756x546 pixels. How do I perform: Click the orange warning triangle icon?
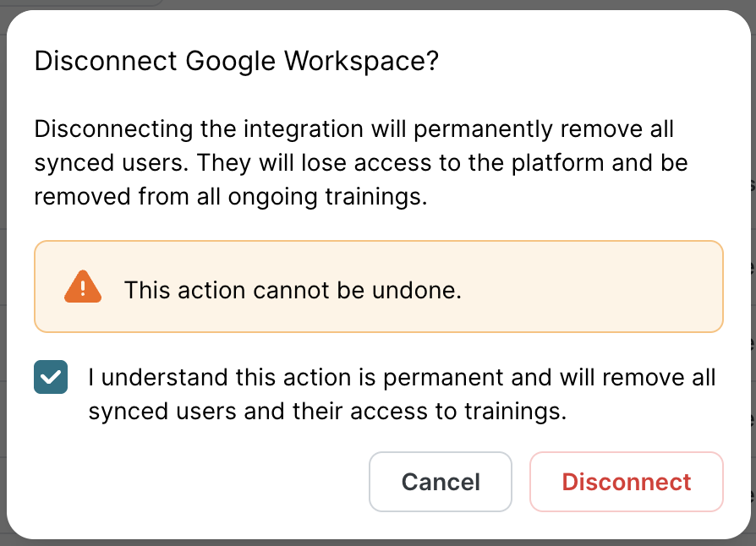tap(83, 287)
